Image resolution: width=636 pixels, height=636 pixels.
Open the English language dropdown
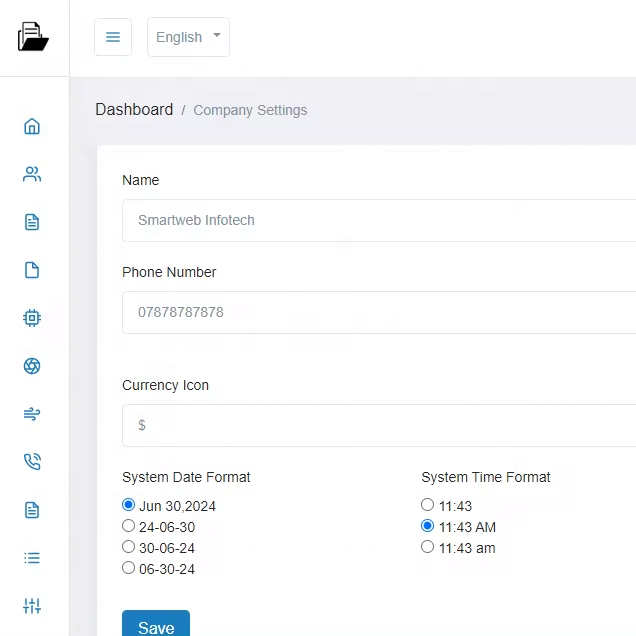click(x=188, y=37)
